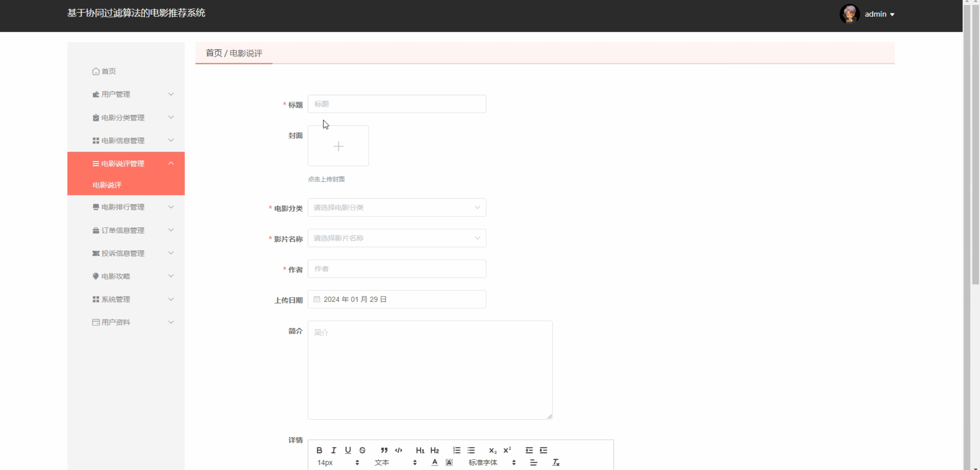Open the 影片名称 select dropdown
This screenshot has height=470, width=980.
point(397,238)
